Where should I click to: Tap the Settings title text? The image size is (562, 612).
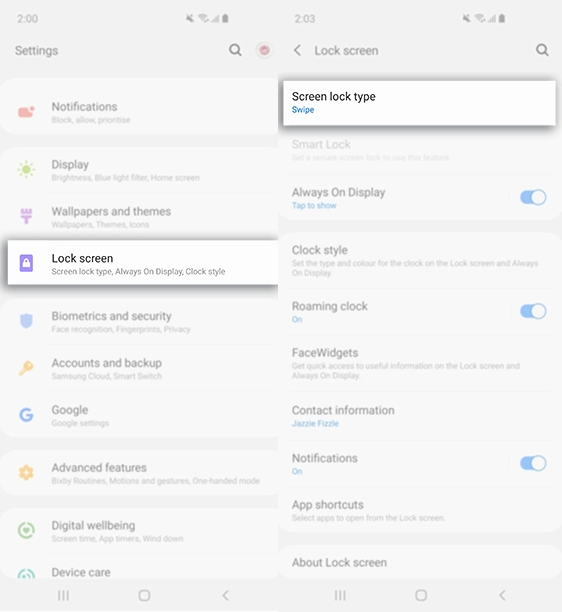coord(37,50)
